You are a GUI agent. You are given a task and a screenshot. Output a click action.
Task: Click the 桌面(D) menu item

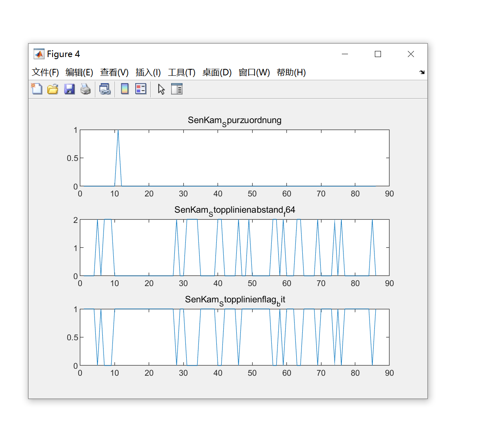[x=217, y=73]
